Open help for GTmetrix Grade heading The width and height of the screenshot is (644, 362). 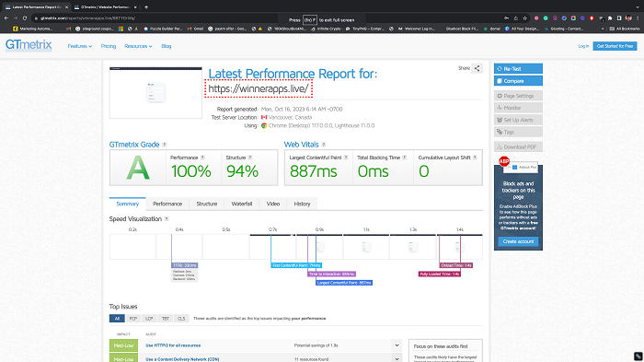(x=165, y=145)
